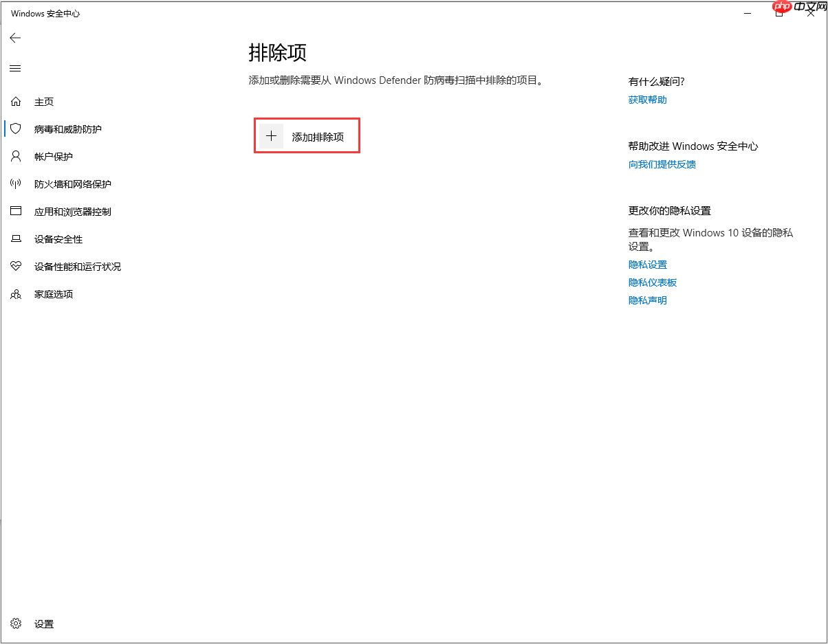Click the back arrow at top left
The image size is (828, 644).
(x=15, y=38)
